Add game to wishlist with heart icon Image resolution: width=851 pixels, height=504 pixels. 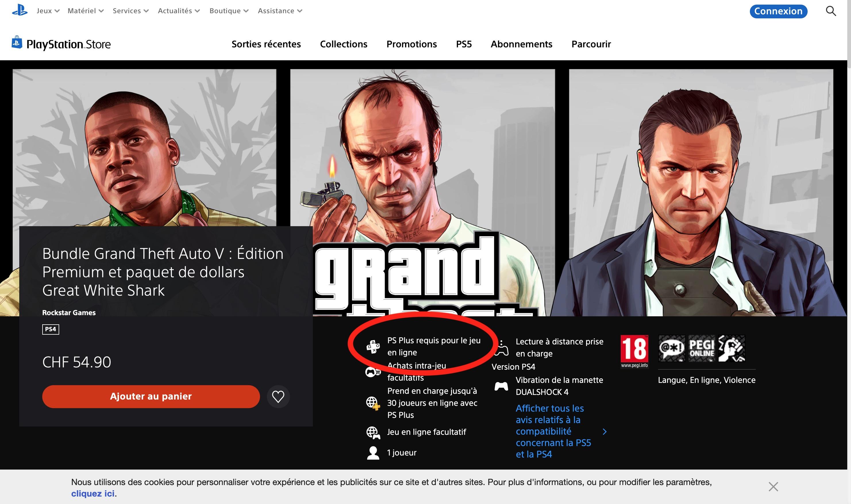coord(278,396)
